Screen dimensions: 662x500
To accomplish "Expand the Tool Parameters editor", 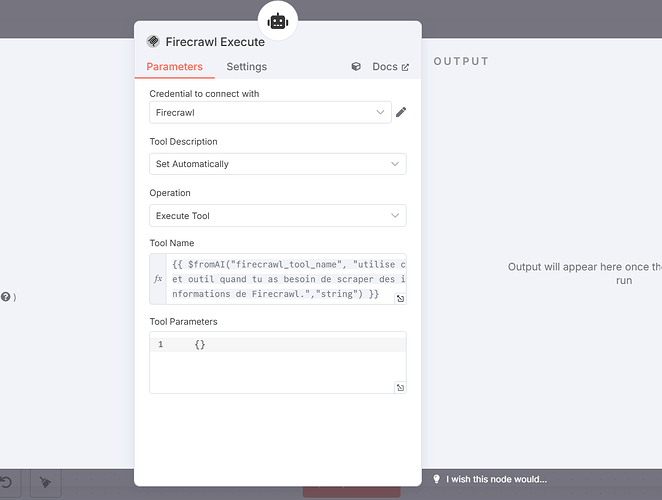I will (400, 388).
